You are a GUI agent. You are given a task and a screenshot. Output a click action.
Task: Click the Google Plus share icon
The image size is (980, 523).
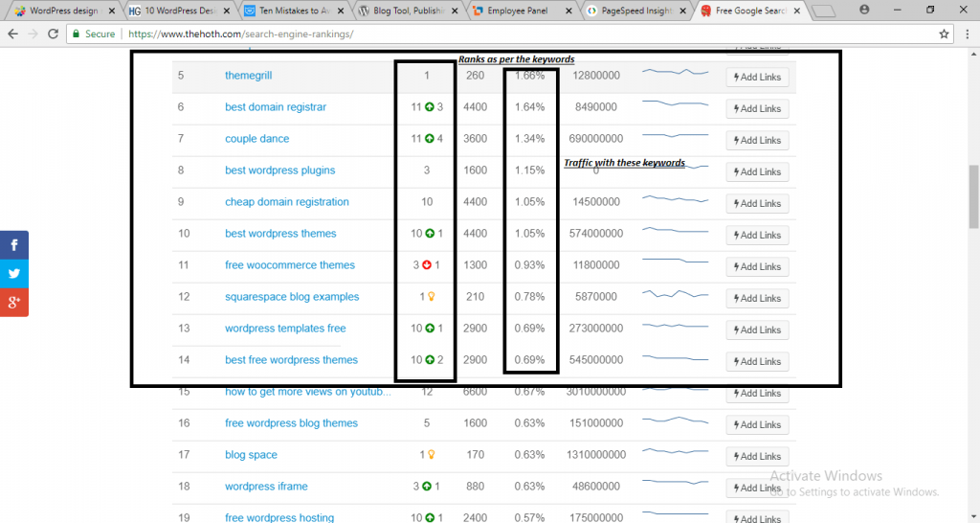pyautogui.click(x=14, y=303)
